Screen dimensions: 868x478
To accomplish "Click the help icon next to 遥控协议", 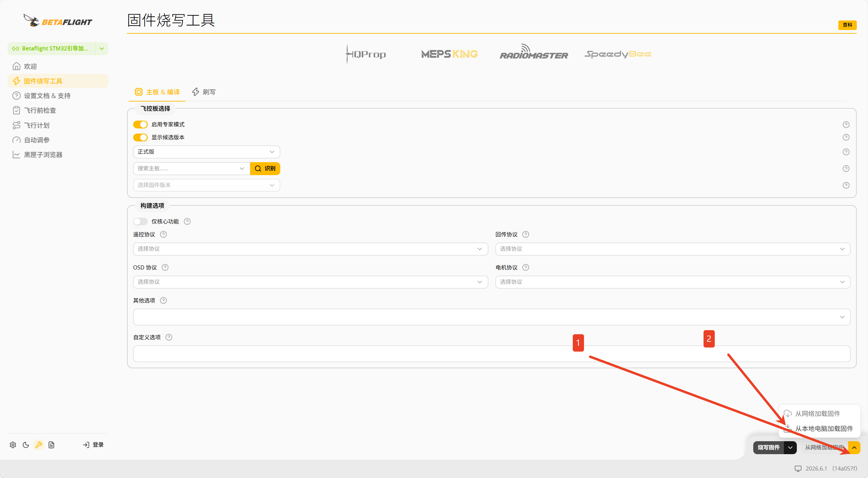I will (x=163, y=234).
